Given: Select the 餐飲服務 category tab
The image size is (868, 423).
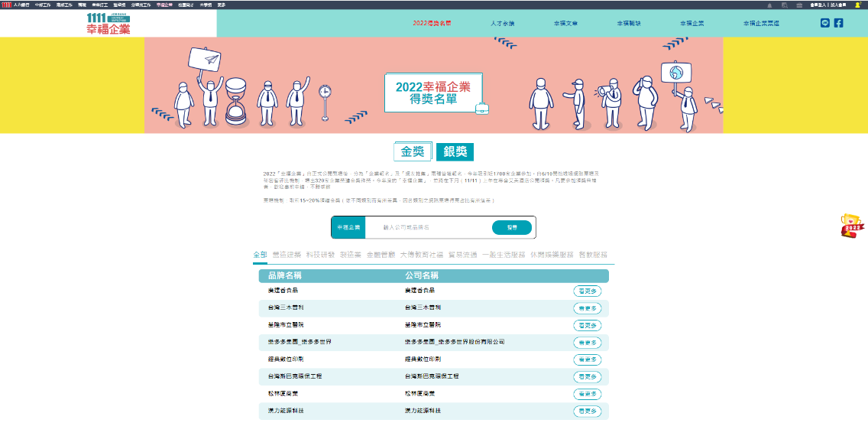Looking at the screenshot, I should [x=593, y=255].
